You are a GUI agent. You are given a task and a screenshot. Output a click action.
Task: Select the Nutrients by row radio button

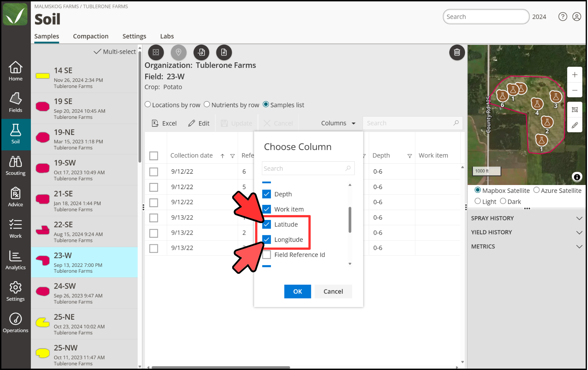point(207,104)
